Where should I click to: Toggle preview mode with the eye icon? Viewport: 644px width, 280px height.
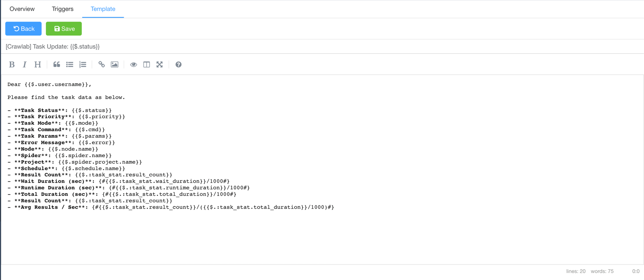134,64
